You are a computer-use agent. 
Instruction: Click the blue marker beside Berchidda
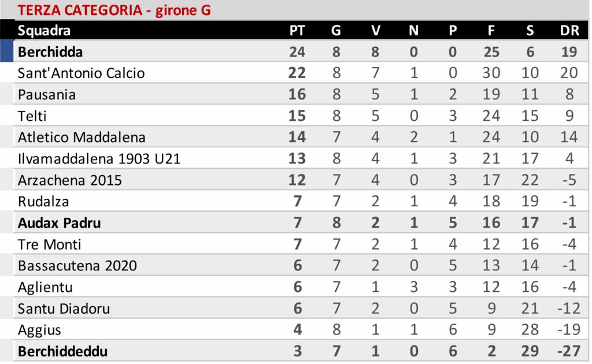[6, 52]
